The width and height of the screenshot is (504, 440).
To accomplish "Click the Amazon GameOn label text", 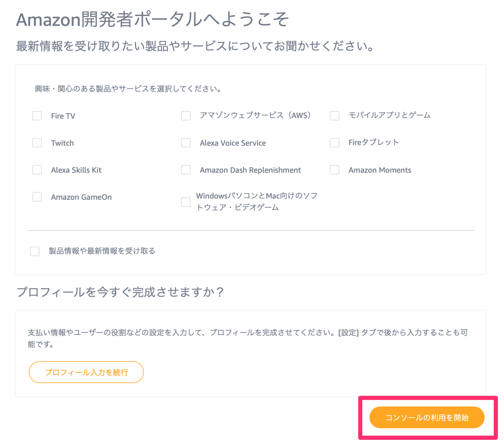I will (81, 197).
